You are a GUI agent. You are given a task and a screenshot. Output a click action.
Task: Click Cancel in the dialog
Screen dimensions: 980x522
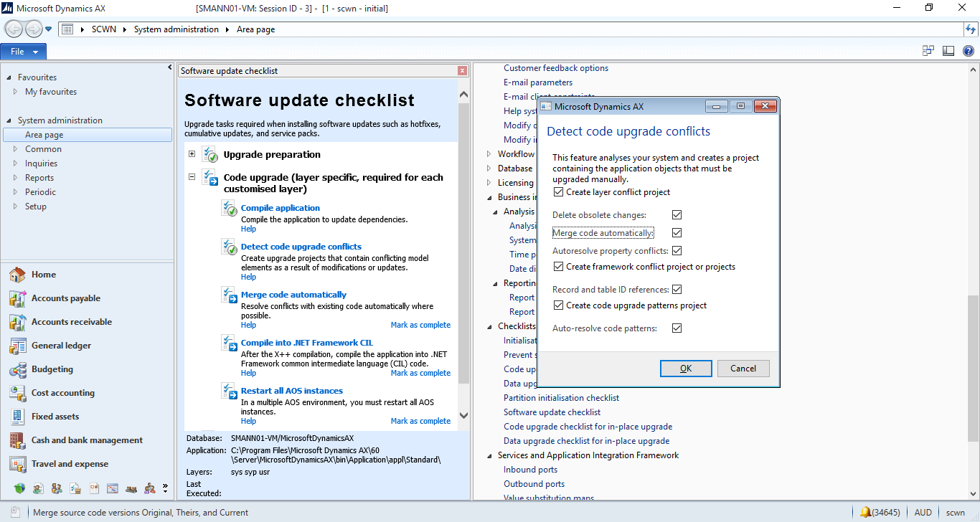pos(743,369)
